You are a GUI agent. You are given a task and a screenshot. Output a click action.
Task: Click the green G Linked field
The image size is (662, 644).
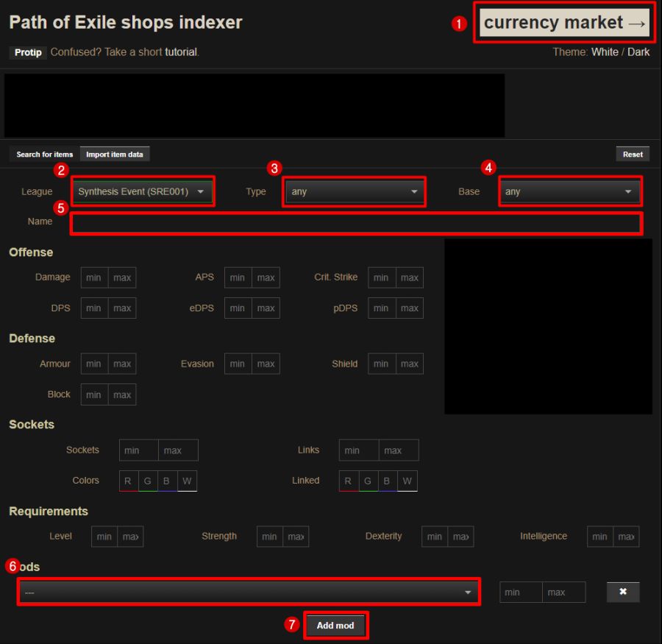(x=369, y=481)
